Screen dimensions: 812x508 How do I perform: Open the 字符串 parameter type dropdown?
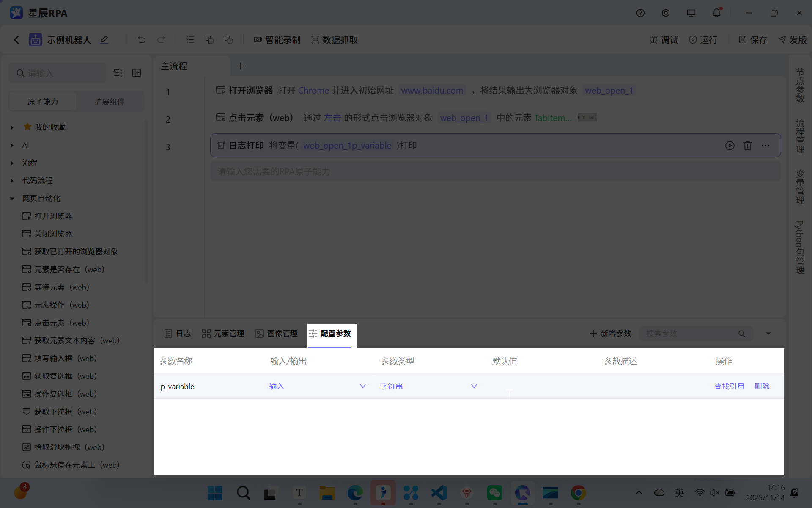click(x=474, y=386)
